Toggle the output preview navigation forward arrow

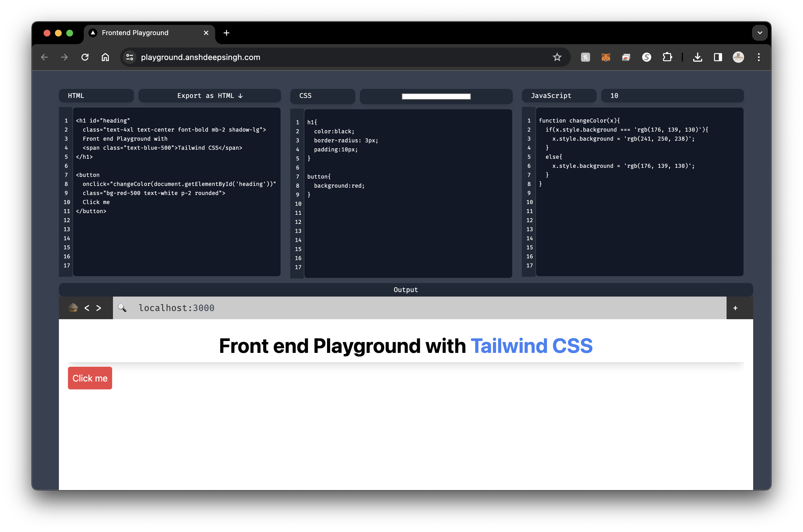99,308
